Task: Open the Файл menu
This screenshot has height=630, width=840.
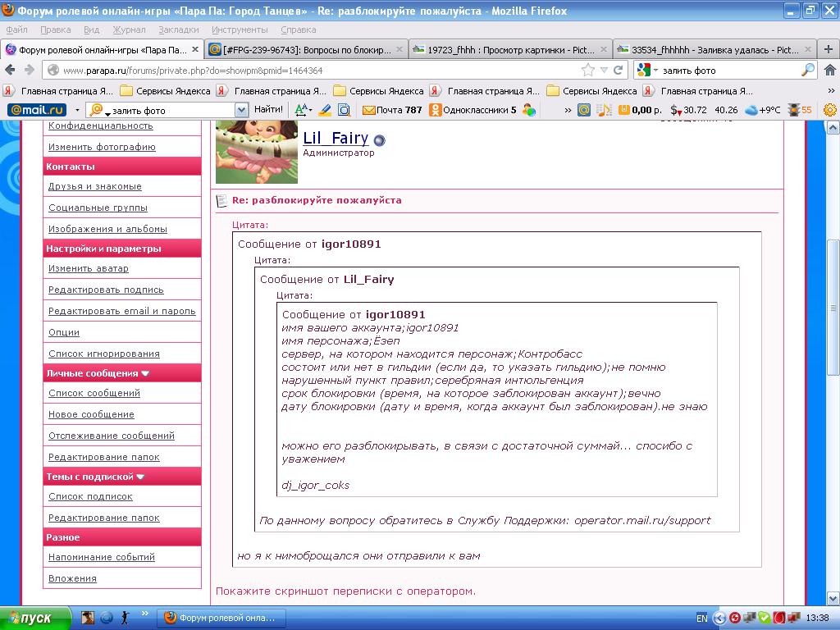Action: coord(16,30)
